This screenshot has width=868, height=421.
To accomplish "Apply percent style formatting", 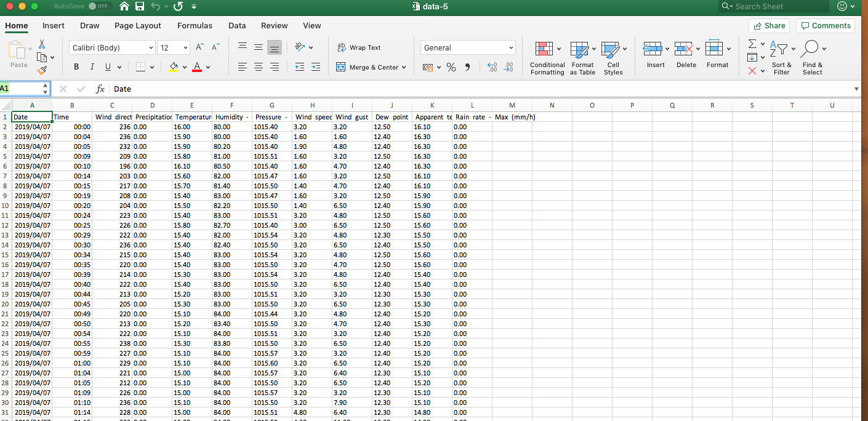I will point(451,67).
